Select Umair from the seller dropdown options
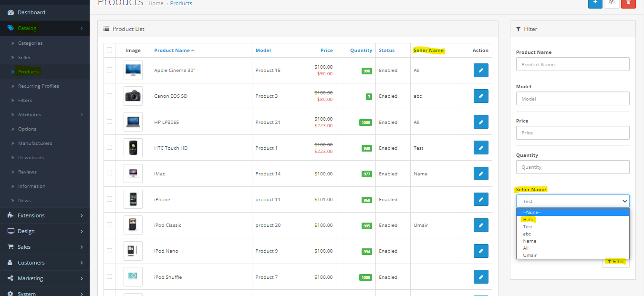The height and width of the screenshot is (296, 644). coord(572,255)
